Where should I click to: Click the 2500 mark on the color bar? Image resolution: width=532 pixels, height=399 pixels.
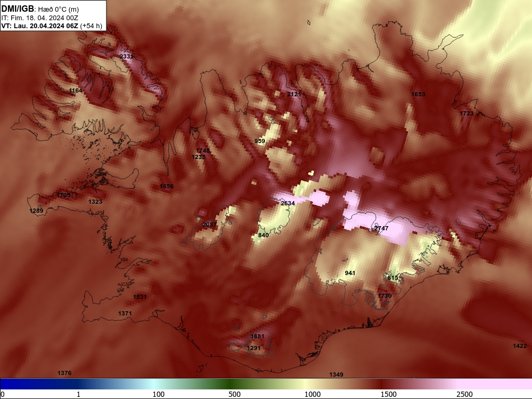coord(464,394)
